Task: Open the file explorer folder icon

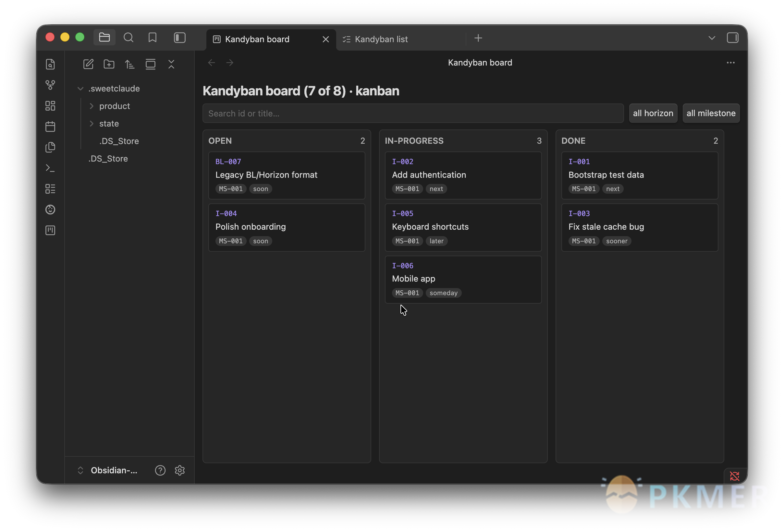Action: (104, 37)
